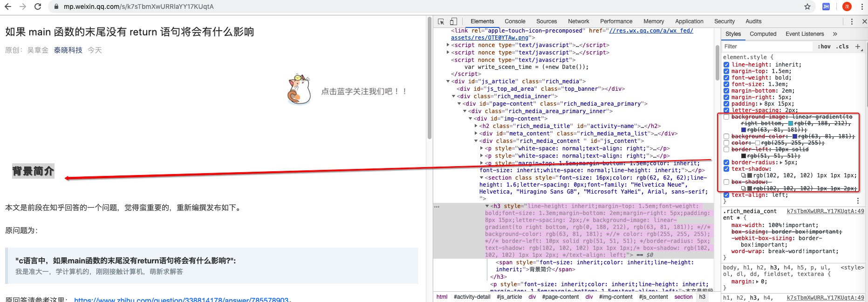Switch to the Performance tab
The width and height of the screenshot is (868, 302).
point(616,21)
